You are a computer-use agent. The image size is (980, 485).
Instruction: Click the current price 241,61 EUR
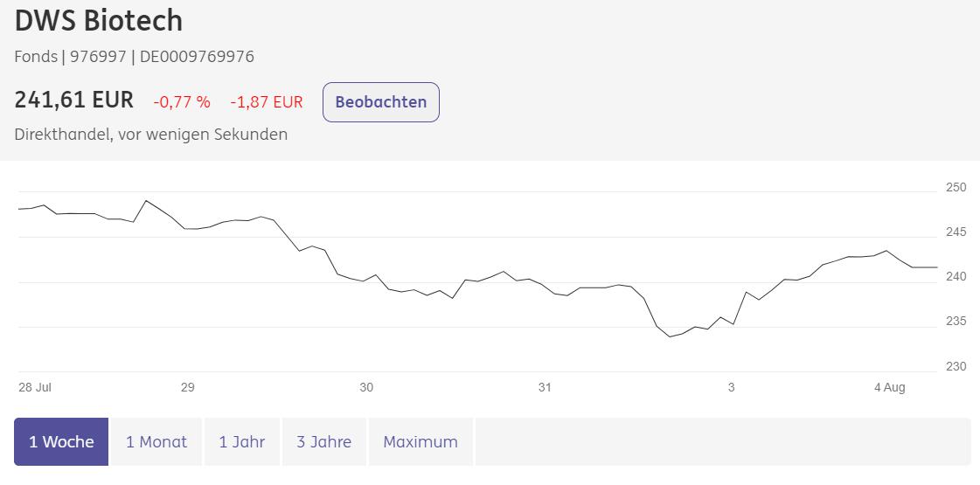coord(74,100)
